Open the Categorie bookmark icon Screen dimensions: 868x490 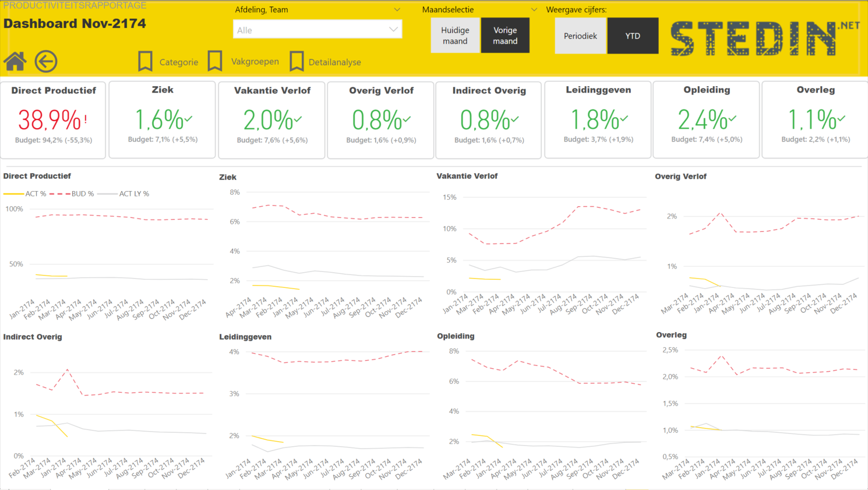[x=145, y=61]
